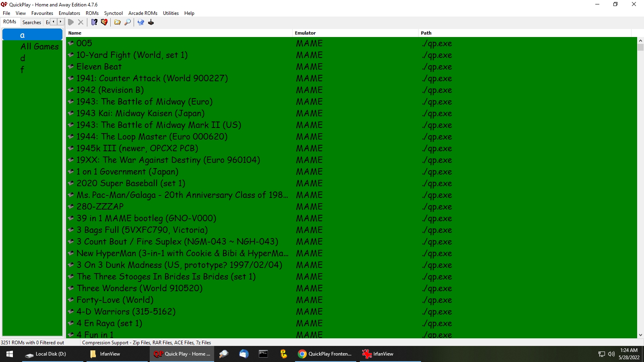Click the ROM icon beside Eleven Beat
The image size is (644, 362).
(71, 66)
